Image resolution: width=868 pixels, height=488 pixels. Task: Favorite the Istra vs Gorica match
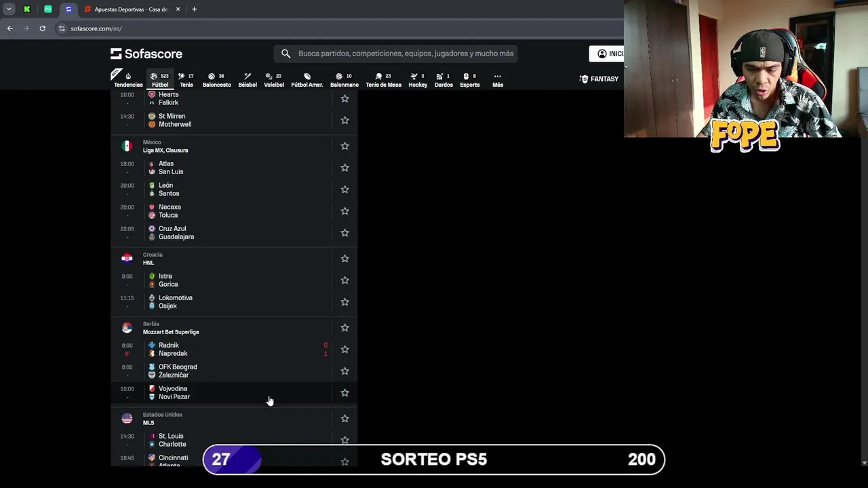(344, 281)
